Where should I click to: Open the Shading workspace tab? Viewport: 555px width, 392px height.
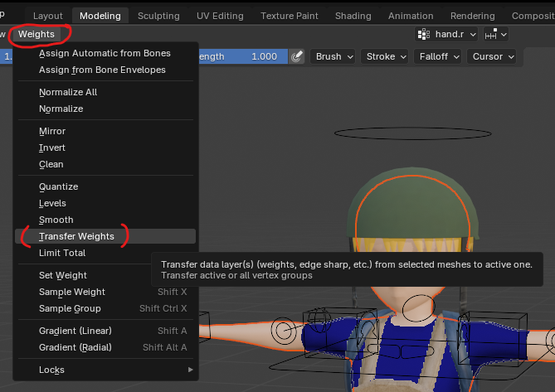(x=354, y=16)
